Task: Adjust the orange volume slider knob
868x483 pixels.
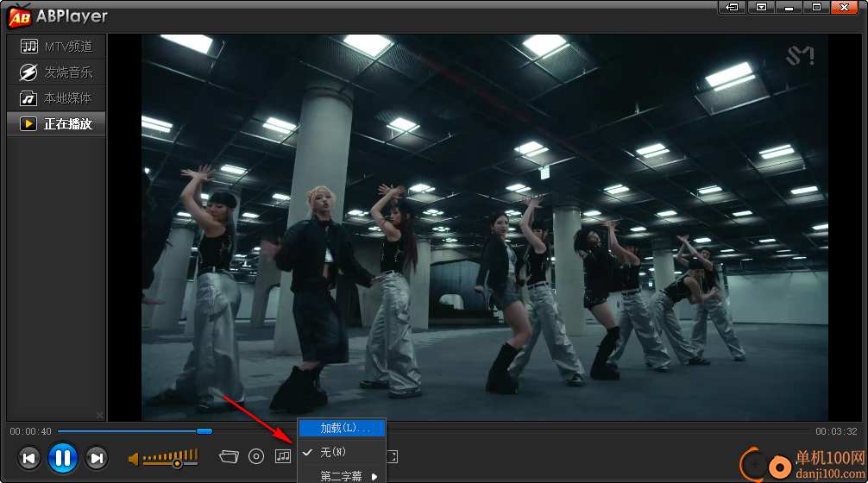Action: (x=177, y=463)
